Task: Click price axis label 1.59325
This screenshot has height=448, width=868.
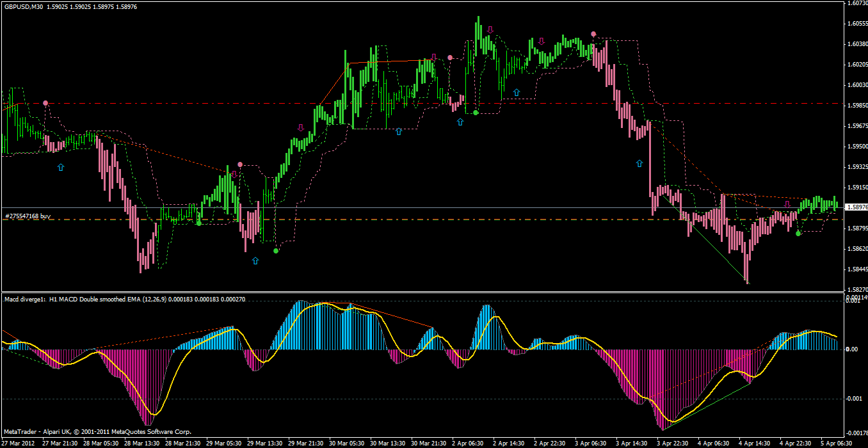Action: pos(857,167)
